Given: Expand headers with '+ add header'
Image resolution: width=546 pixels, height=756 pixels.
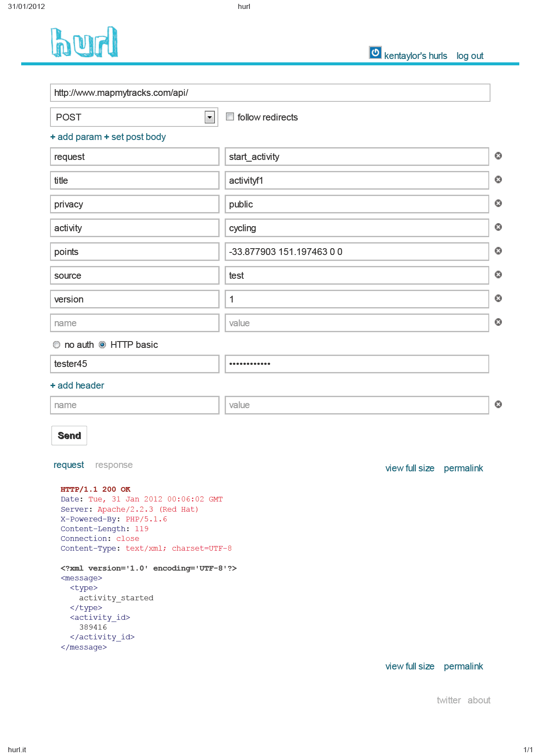Looking at the screenshot, I should pyautogui.click(x=77, y=386).
